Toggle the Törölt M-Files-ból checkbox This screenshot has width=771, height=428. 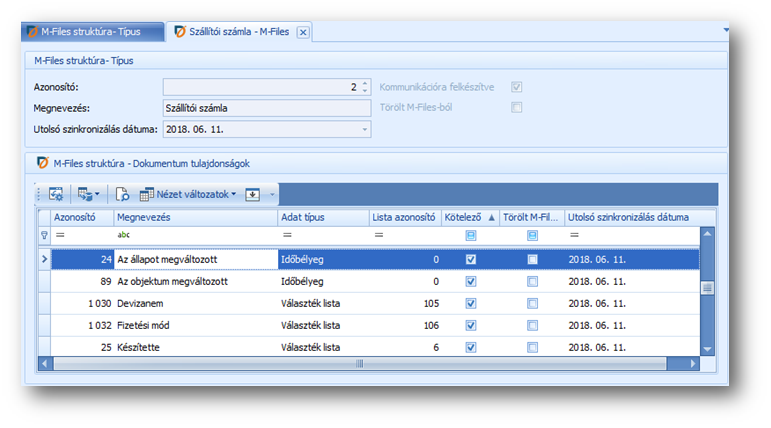[517, 108]
